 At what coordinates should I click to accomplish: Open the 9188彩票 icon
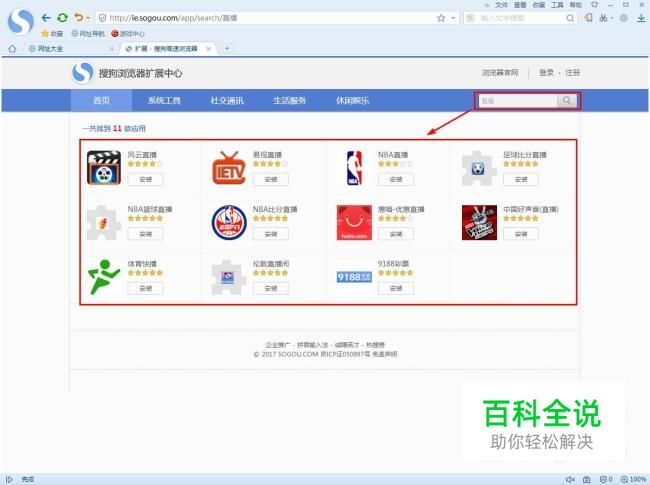tap(354, 277)
